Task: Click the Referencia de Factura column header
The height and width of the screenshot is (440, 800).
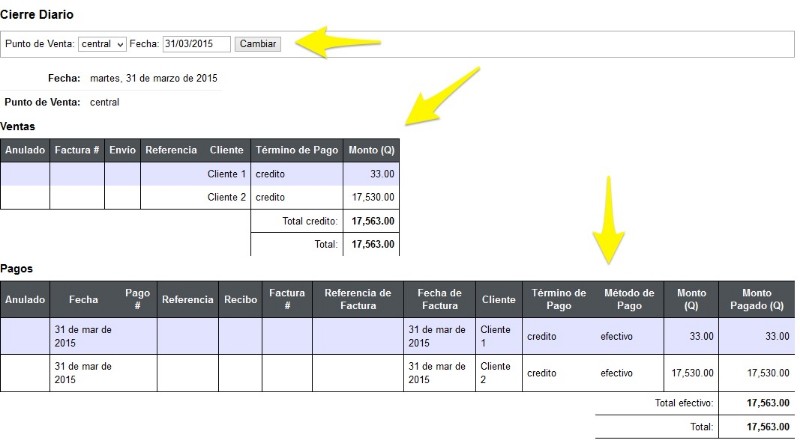Action: click(x=358, y=300)
